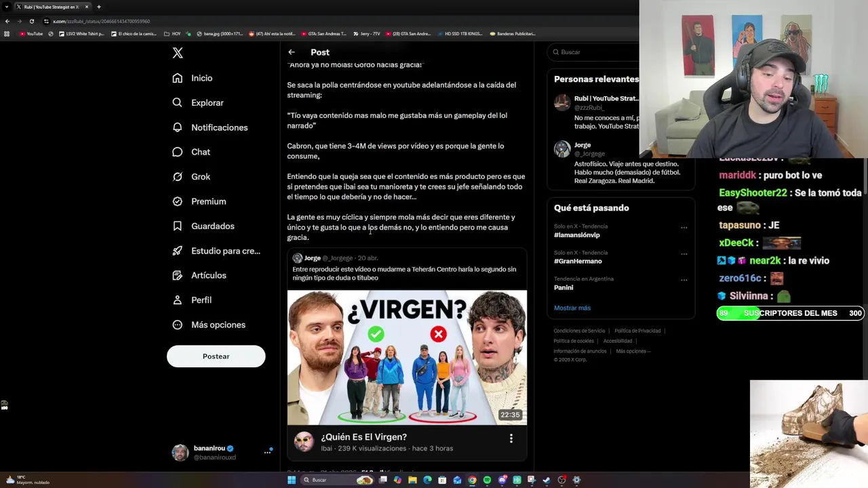Open a new browser tab
Image resolution: width=868 pixels, height=488 pixels.
(98, 7)
